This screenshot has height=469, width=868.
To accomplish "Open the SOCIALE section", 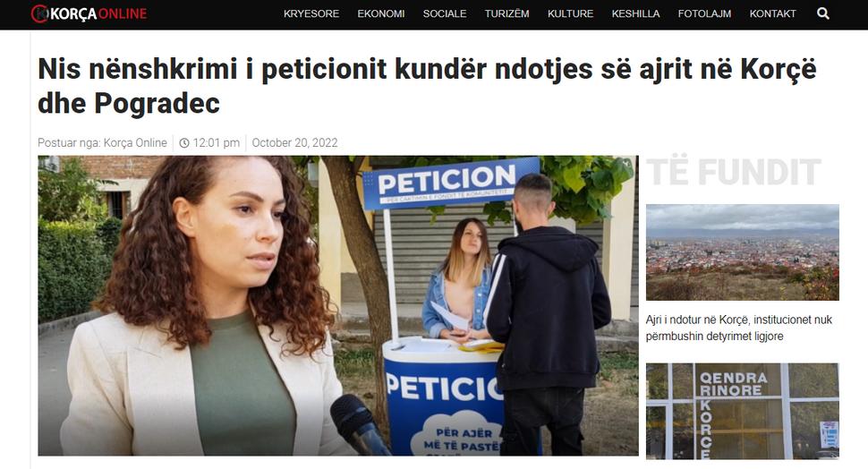I will (x=445, y=13).
